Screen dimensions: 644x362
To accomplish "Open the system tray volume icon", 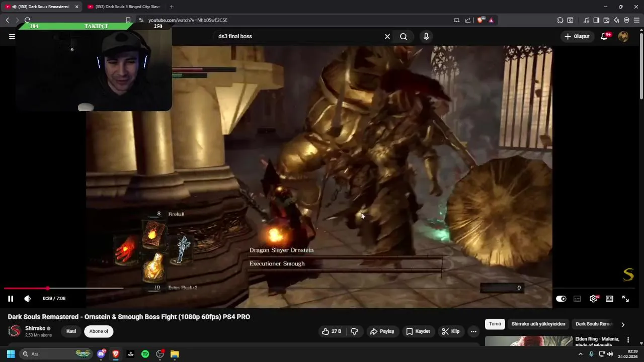I will pyautogui.click(x=610, y=354).
